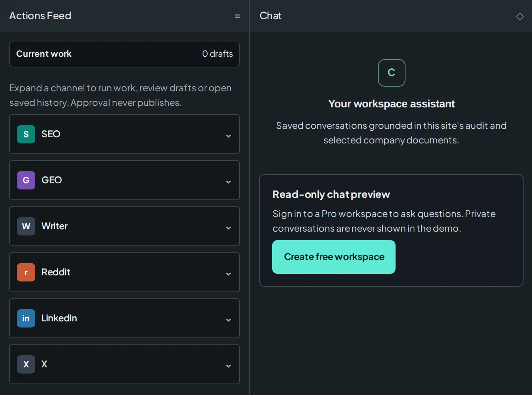Click the orange r Reddit icon
This screenshot has height=395, width=532.
(26, 272)
